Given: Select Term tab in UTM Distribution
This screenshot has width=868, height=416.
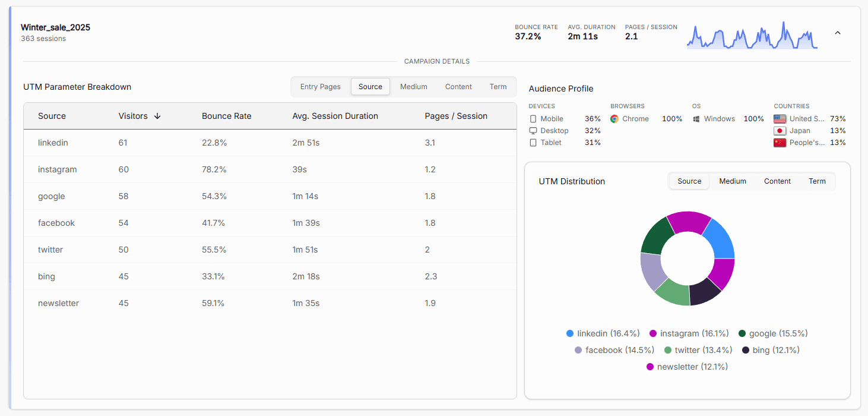Looking at the screenshot, I should pos(817,181).
